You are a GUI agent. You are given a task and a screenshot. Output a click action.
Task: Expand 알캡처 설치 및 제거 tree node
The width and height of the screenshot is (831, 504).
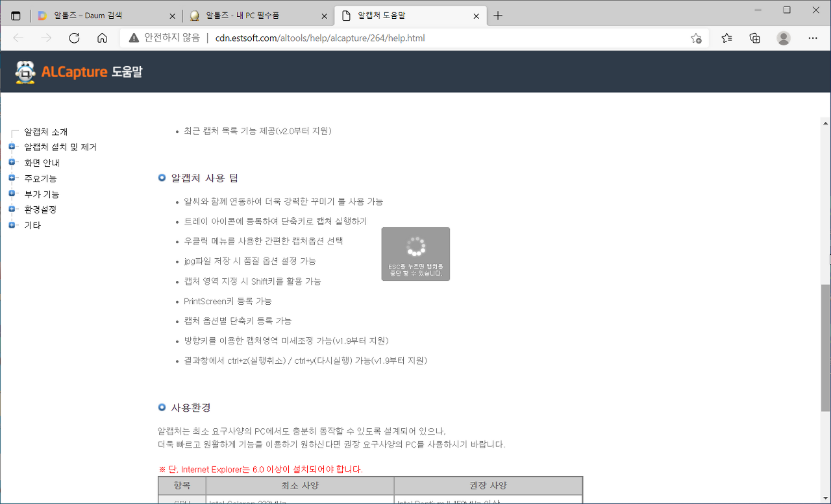[x=12, y=147]
